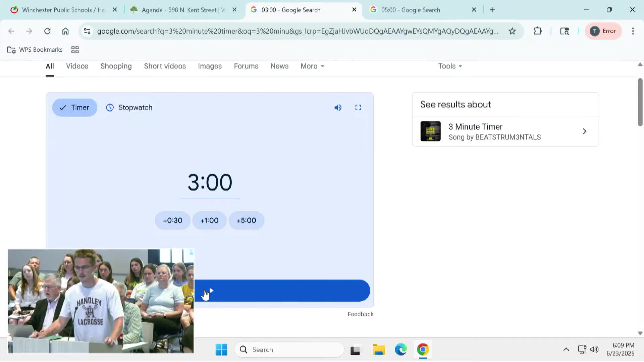Select the Timer mode chip
The width and height of the screenshot is (644, 362).
click(74, 108)
